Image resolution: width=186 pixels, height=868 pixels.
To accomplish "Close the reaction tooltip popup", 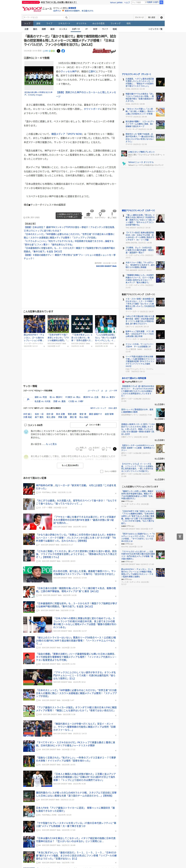I will [x=80, y=214].
